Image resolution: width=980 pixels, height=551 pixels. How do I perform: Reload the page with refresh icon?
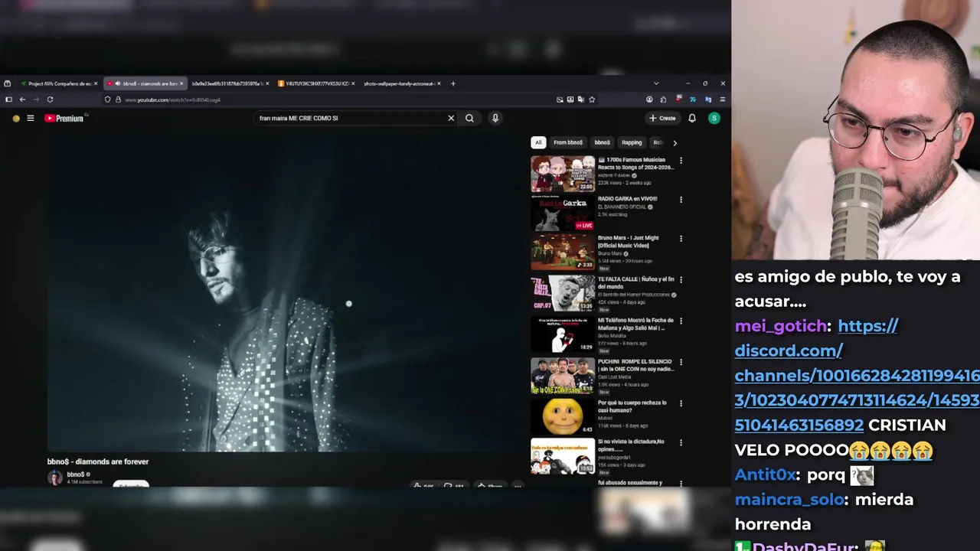pos(50,99)
